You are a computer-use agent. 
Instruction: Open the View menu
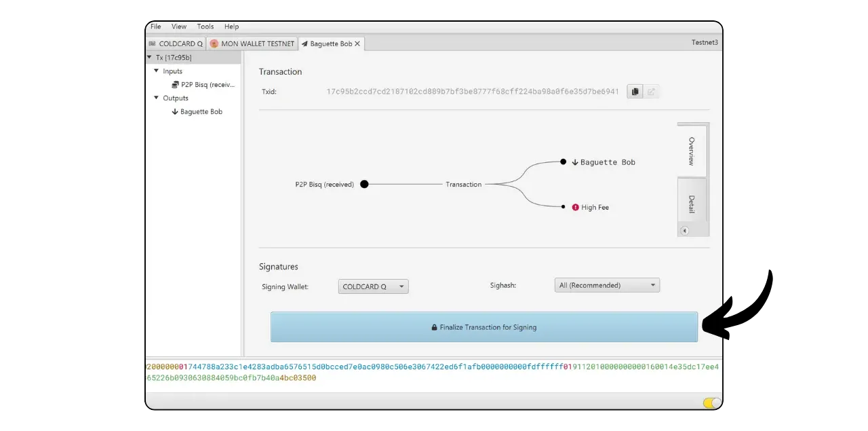click(x=179, y=26)
